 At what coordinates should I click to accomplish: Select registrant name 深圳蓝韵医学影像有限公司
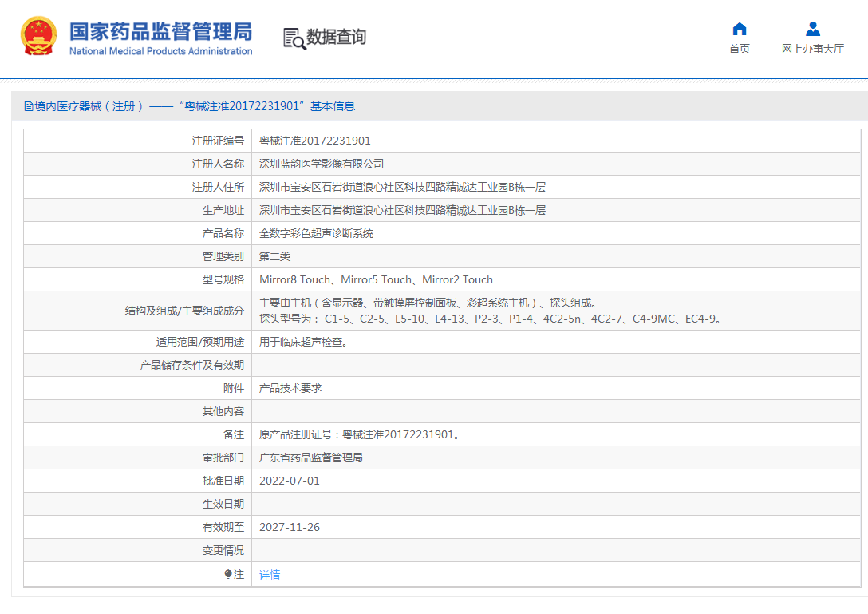(x=321, y=164)
